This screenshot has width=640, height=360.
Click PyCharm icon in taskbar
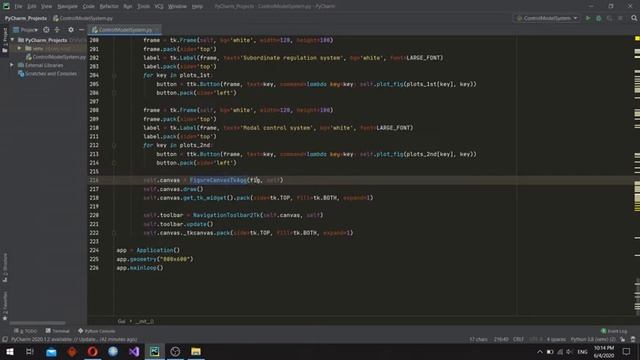coord(155,351)
